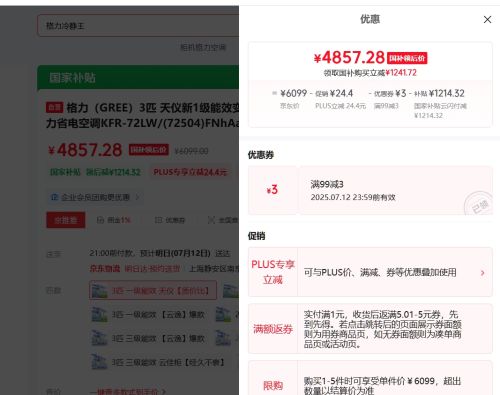Click the 京东物流 delivery text
This screenshot has height=395, width=500.
104,268
